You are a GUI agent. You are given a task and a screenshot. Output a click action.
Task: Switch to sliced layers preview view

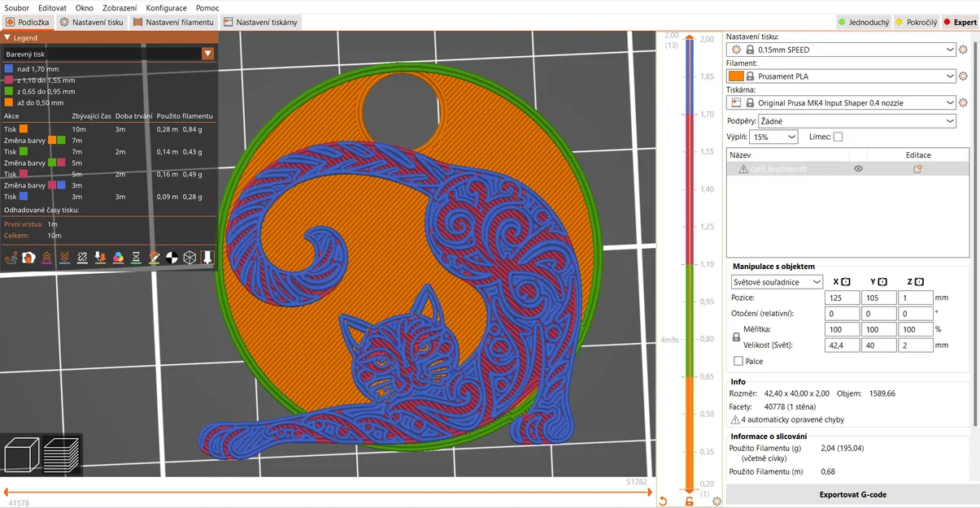pyautogui.click(x=62, y=454)
